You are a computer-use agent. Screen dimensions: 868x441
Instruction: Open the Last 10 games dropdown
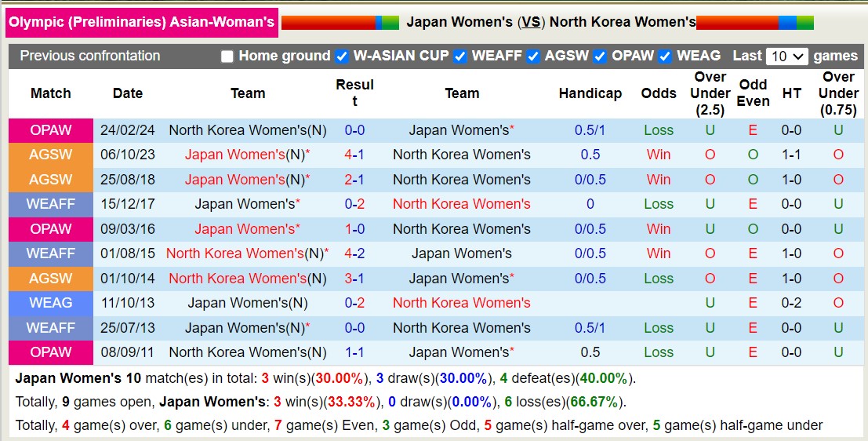pos(788,56)
